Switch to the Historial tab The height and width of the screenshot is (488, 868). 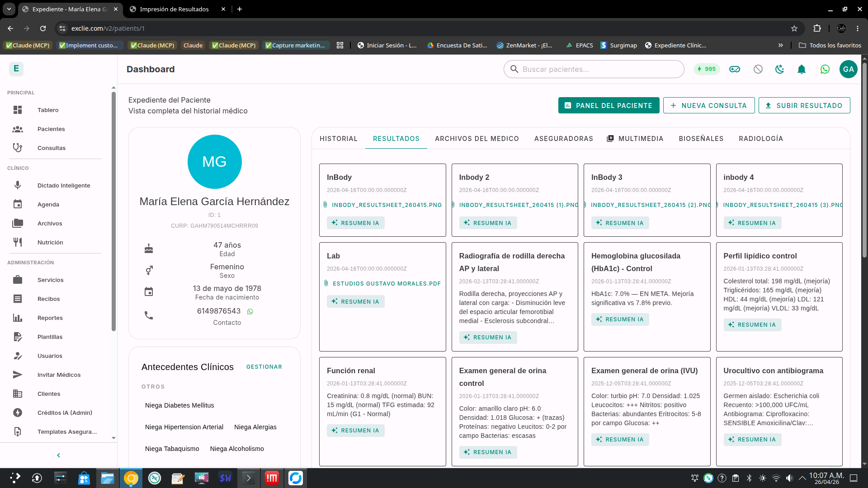tap(338, 139)
